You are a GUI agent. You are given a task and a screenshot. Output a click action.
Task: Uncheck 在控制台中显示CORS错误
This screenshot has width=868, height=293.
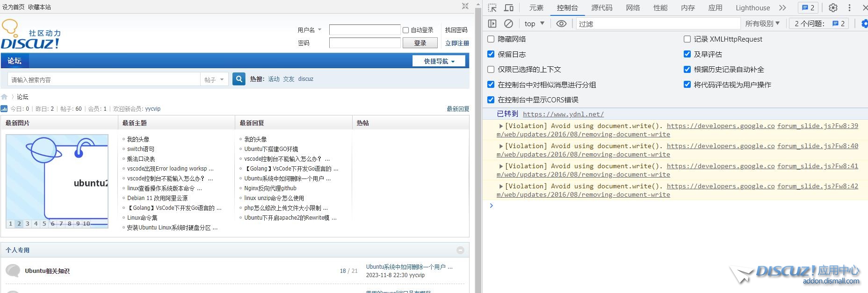pos(491,100)
